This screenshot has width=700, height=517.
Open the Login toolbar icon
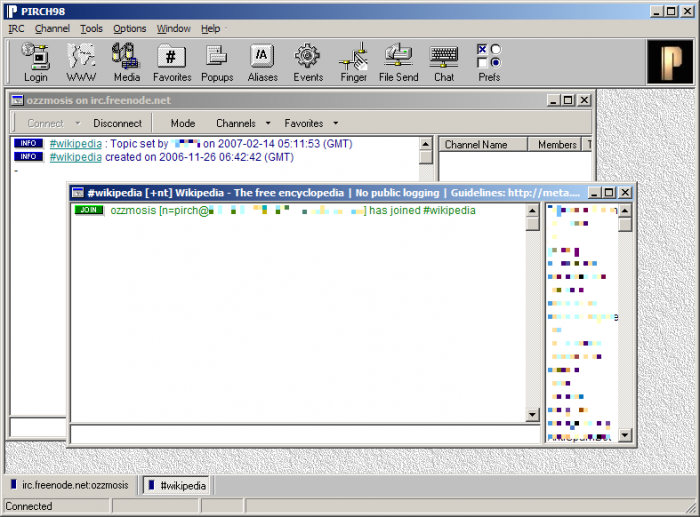pyautogui.click(x=36, y=57)
